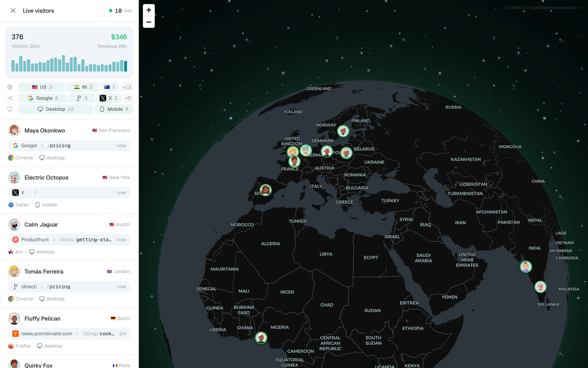Click the monitor devices row icon
This screenshot has width=588, height=368.
(x=10, y=109)
